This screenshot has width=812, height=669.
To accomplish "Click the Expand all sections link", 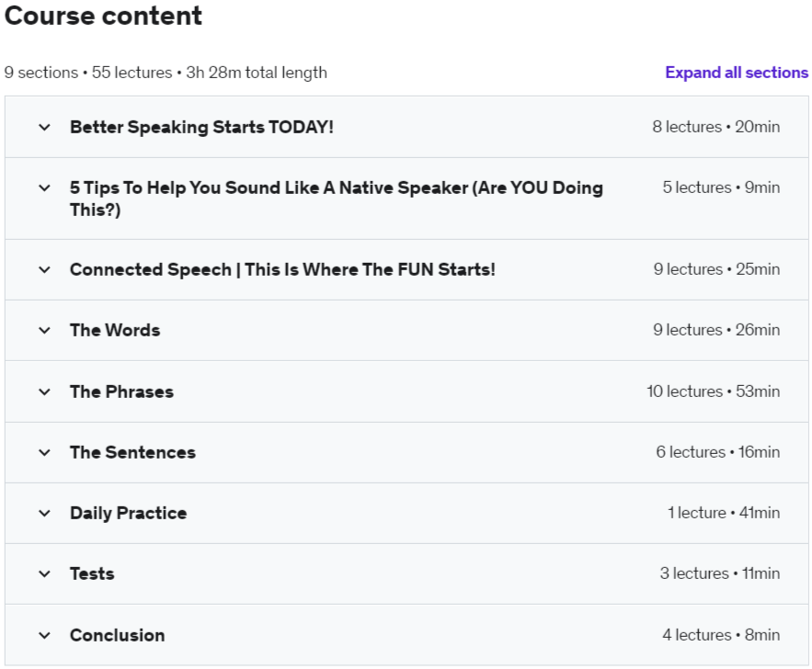I will pos(737,73).
